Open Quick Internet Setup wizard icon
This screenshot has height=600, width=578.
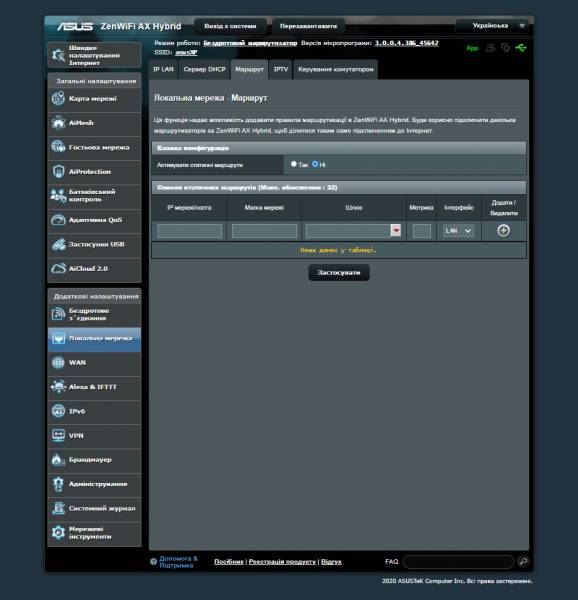(59, 55)
